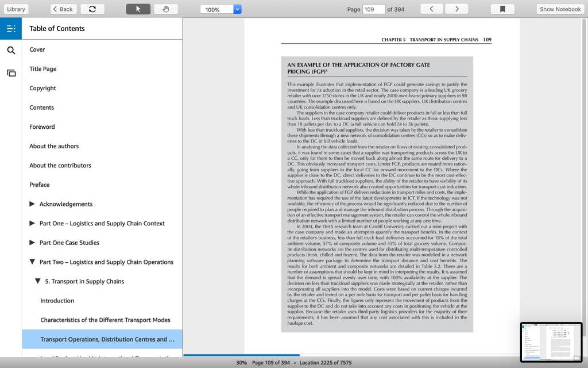Click the Chapter 5 running header
The image size is (588, 368).
(x=430, y=40)
